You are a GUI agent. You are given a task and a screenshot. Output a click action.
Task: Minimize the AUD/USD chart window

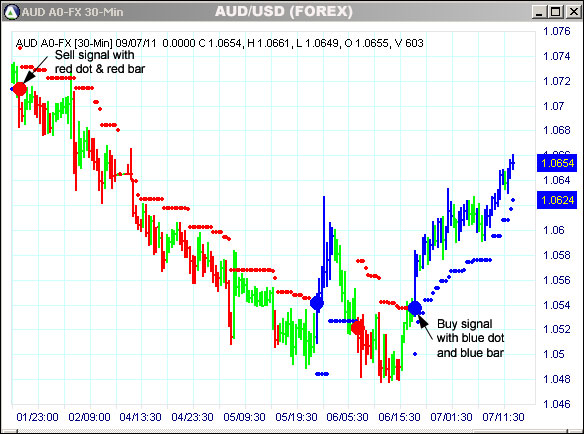(539, 12)
